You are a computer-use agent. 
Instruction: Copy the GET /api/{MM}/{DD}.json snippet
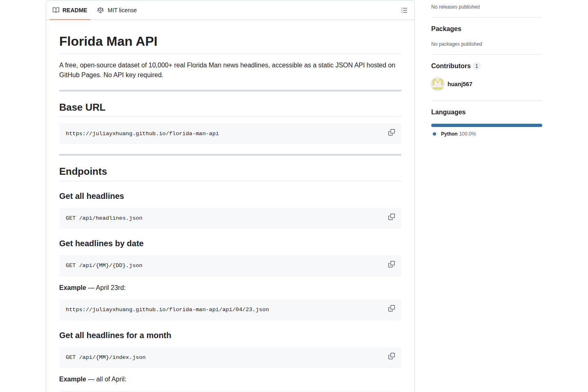(x=392, y=264)
